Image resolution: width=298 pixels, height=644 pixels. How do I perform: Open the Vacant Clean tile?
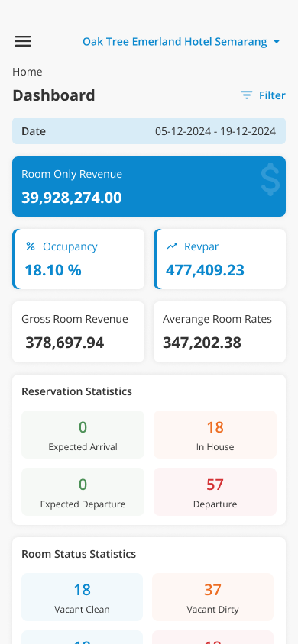click(83, 597)
